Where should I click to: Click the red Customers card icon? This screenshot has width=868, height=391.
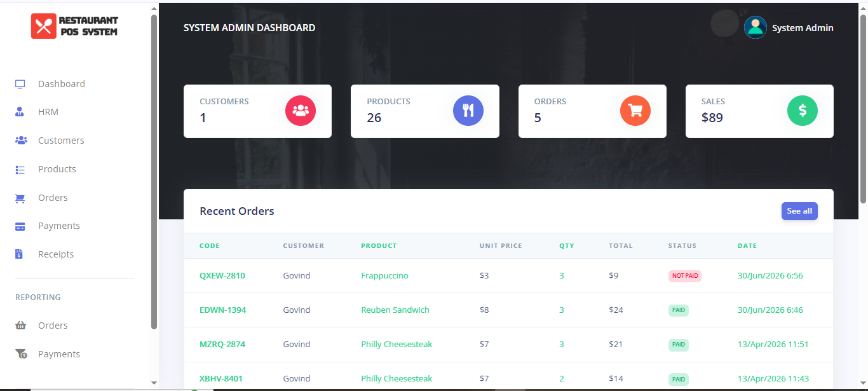[x=301, y=111]
